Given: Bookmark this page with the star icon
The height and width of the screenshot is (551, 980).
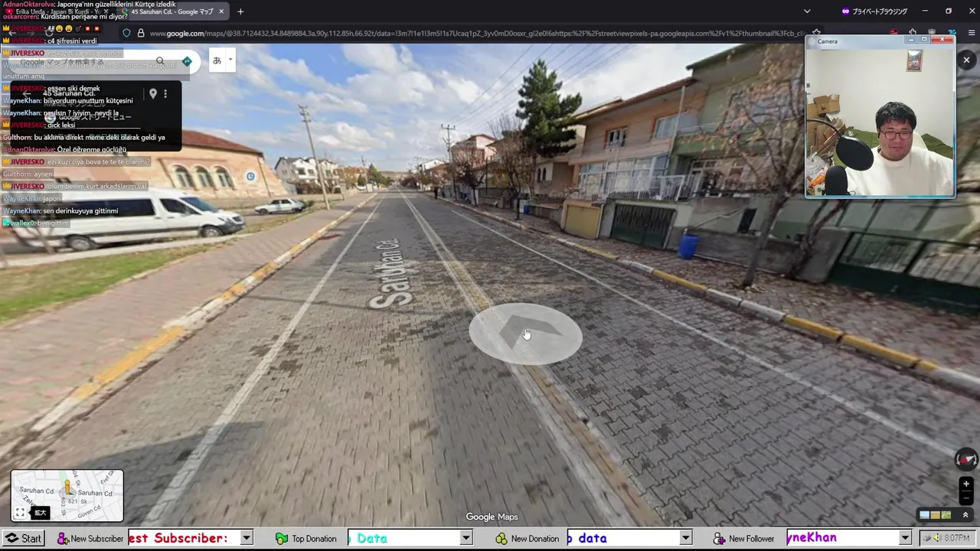Looking at the screenshot, I should click(x=817, y=34).
